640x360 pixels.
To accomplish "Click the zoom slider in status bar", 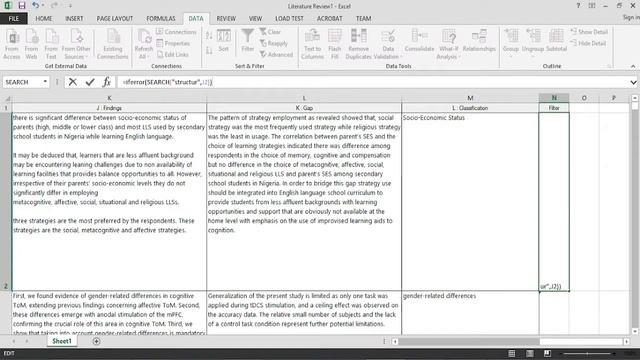I will (588, 353).
